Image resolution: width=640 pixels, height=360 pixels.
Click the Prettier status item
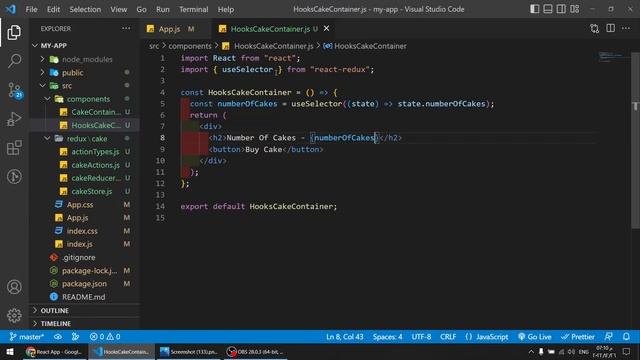[x=578, y=337]
